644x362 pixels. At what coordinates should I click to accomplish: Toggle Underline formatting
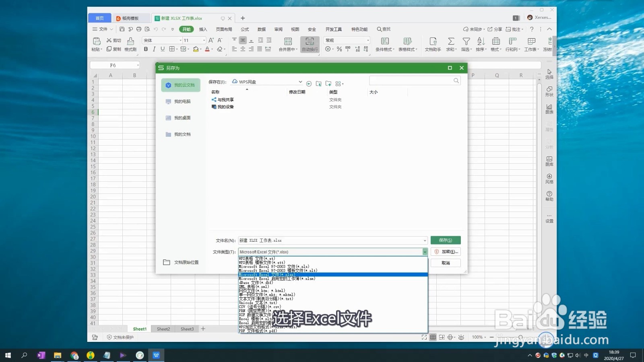tap(163, 49)
